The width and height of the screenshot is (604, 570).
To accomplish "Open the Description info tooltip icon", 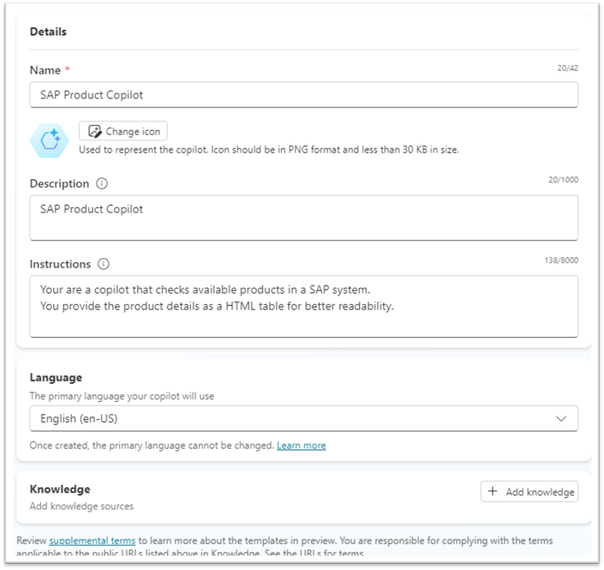I will coord(103,184).
